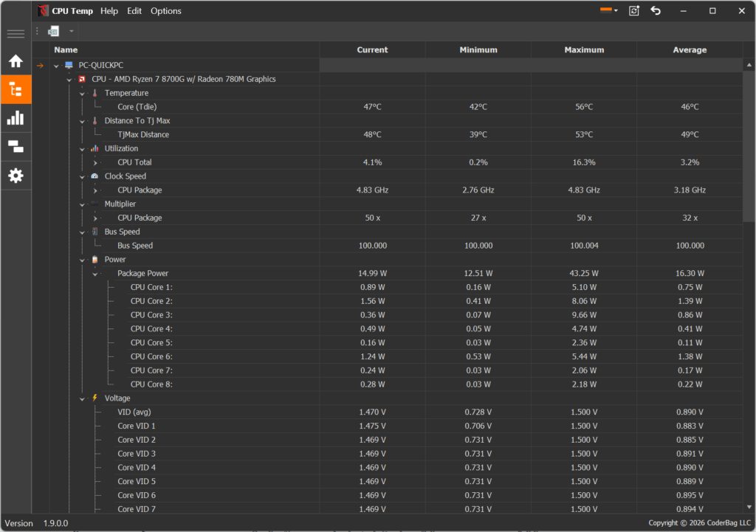
Task: Click the CPU Temp app logo
Action: 43,10
